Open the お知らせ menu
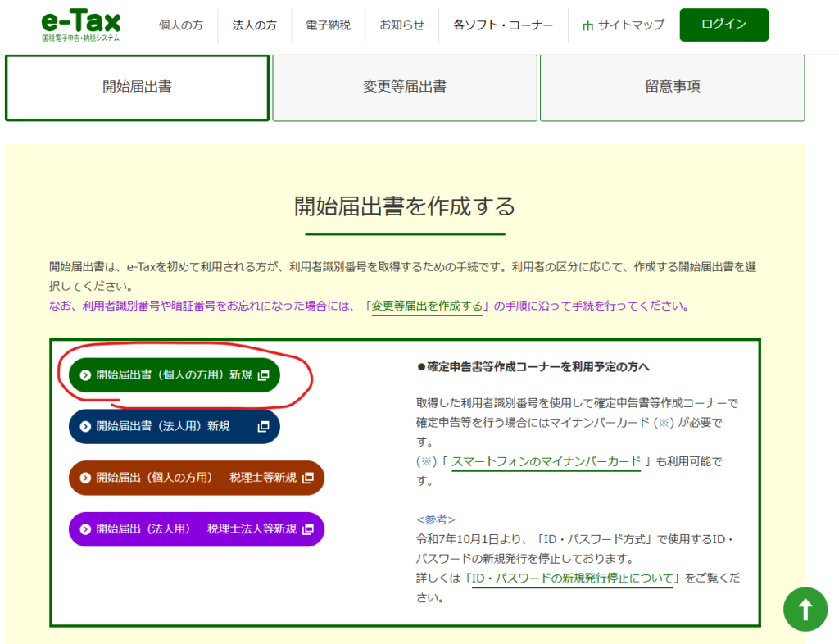 point(401,25)
